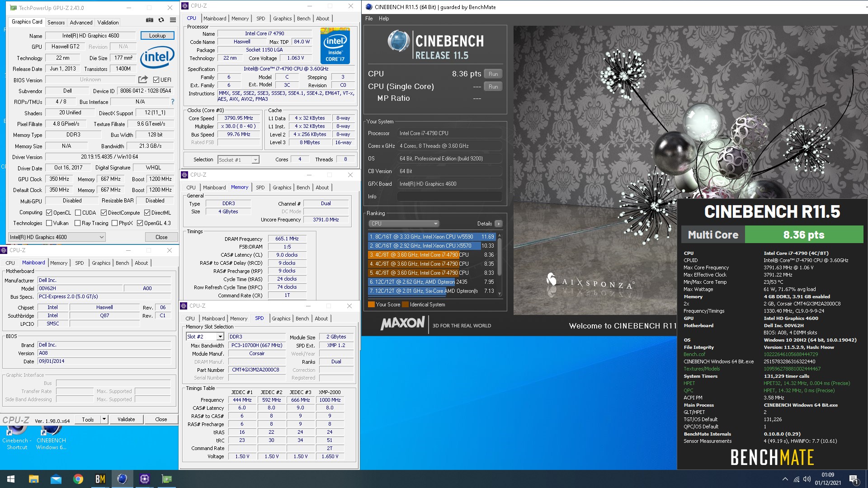Open the volume tray icon
The height and width of the screenshot is (488, 868).
tap(807, 479)
